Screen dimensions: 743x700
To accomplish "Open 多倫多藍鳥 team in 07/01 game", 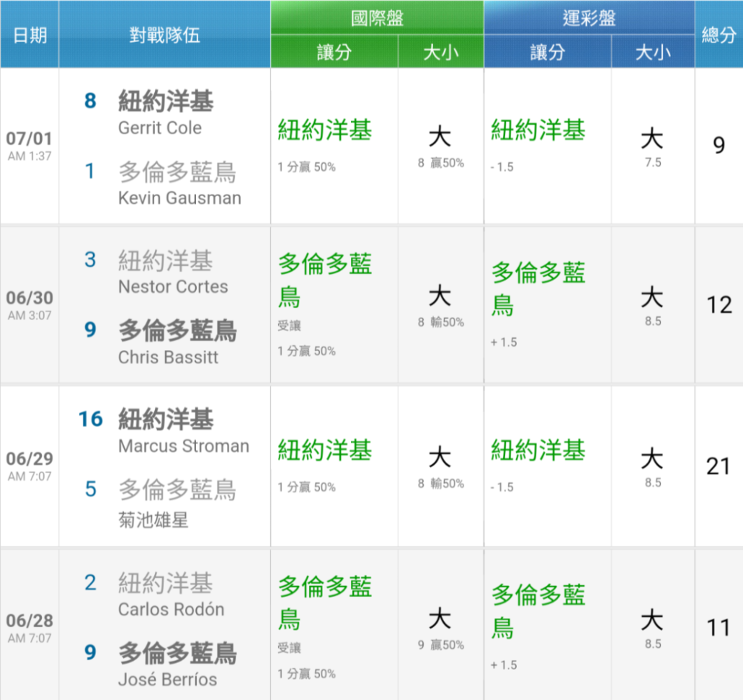I will pos(177,171).
